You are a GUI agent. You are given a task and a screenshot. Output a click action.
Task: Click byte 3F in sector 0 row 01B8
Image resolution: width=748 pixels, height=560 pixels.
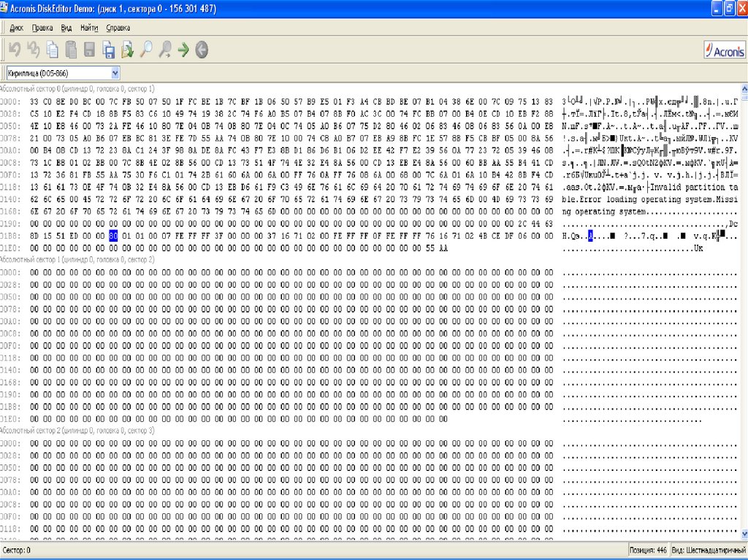pos(218,236)
